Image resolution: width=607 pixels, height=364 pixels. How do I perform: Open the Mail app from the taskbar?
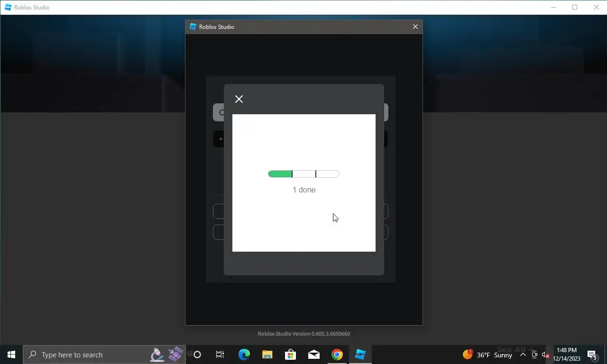click(313, 355)
